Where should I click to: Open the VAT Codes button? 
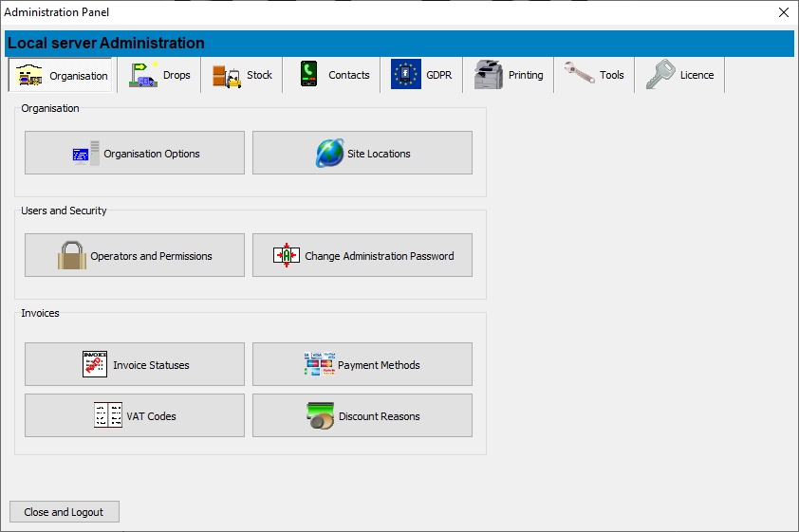pos(135,415)
